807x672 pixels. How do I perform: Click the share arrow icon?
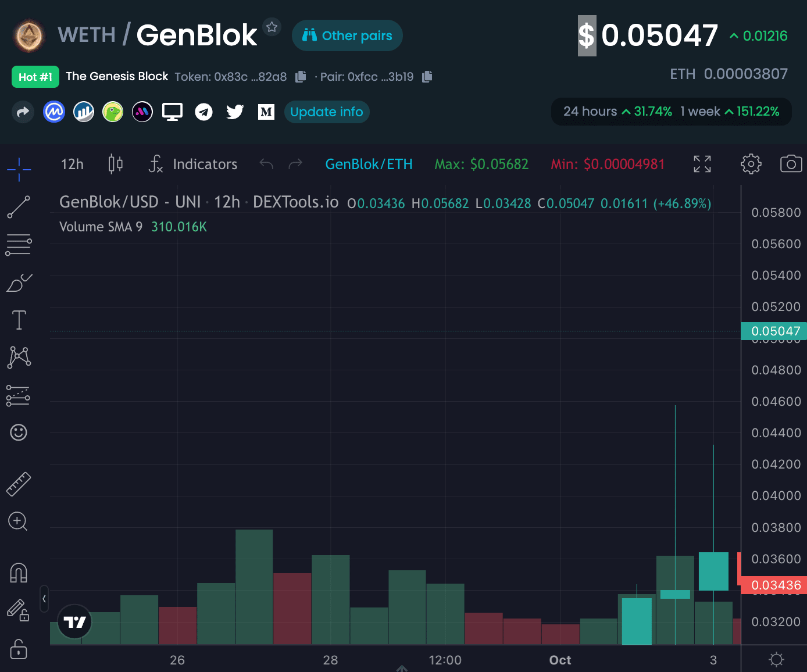coord(23,112)
